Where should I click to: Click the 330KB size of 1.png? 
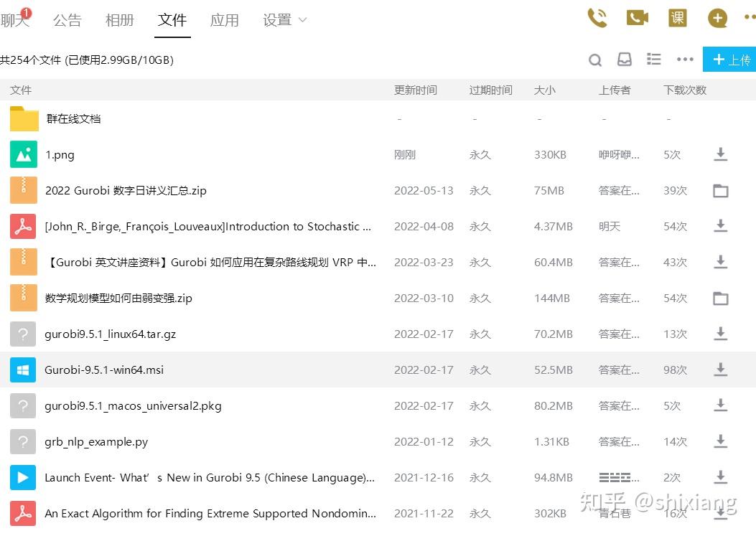(x=550, y=155)
